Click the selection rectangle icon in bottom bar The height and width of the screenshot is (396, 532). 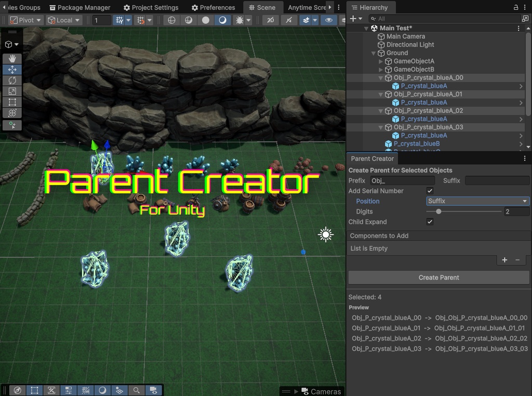pyautogui.click(x=35, y=390)
